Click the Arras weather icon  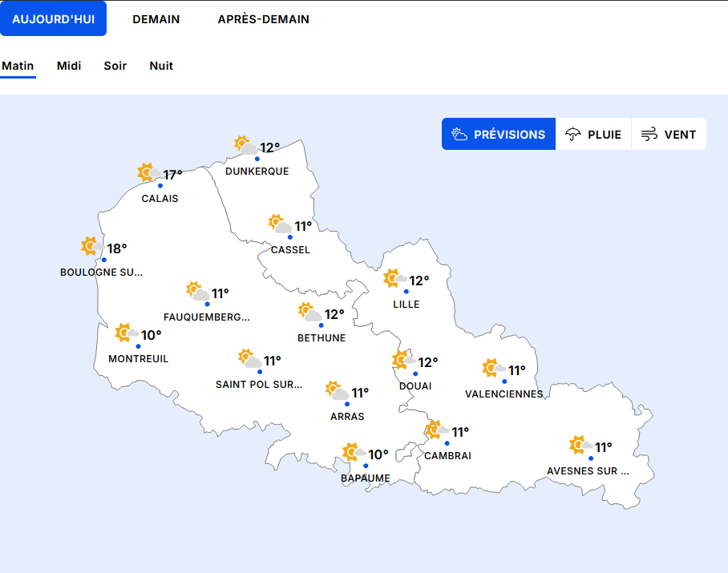pyautogui.click(x=337, y=390)
